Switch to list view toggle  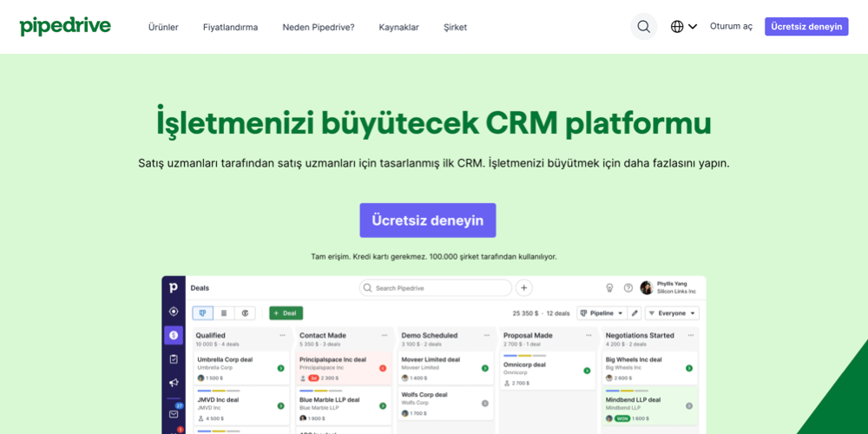[224, 313]
